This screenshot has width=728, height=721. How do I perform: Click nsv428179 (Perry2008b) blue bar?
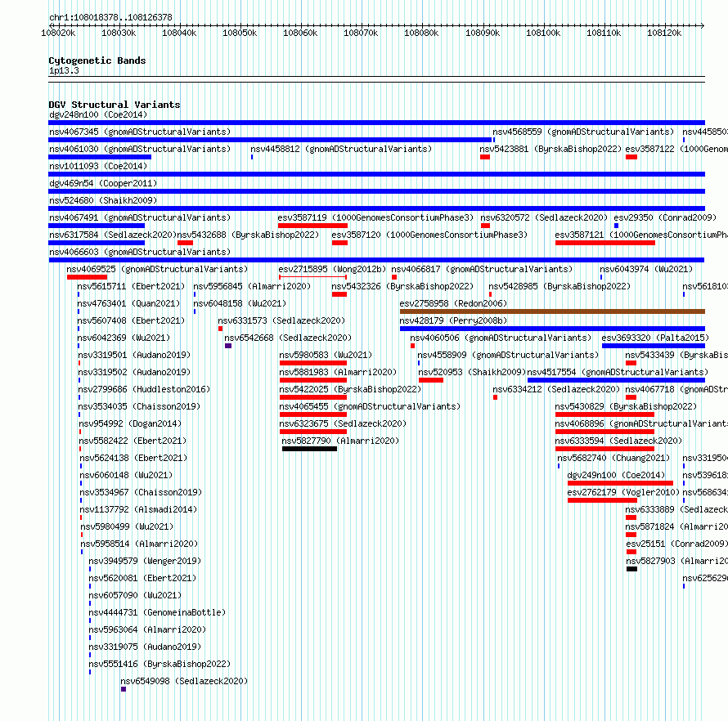click(x=552, y=329)
